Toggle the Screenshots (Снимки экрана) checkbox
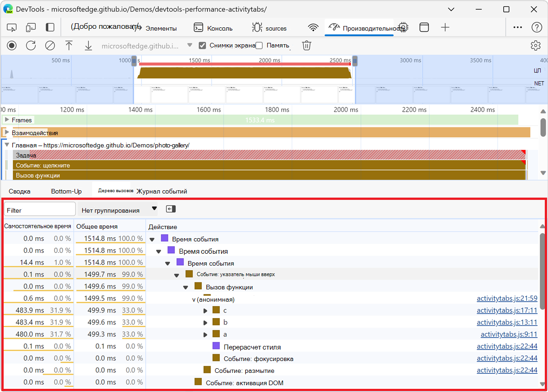 202,45
